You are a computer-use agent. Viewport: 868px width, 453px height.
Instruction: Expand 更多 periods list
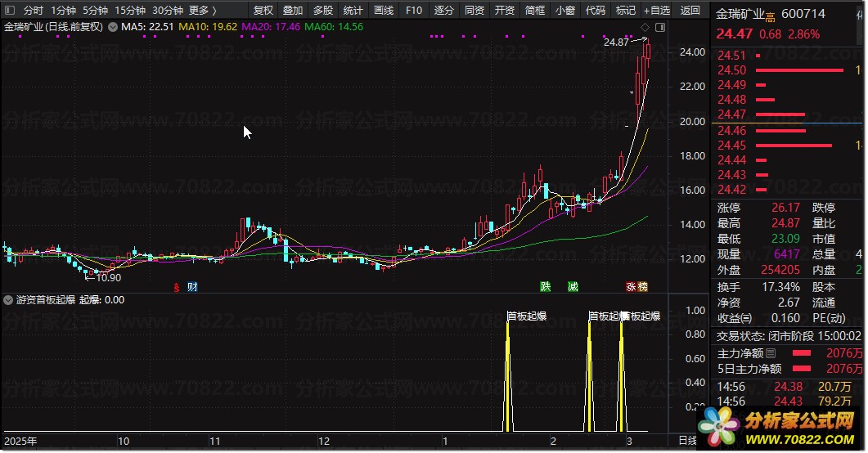tap(203, 11)
